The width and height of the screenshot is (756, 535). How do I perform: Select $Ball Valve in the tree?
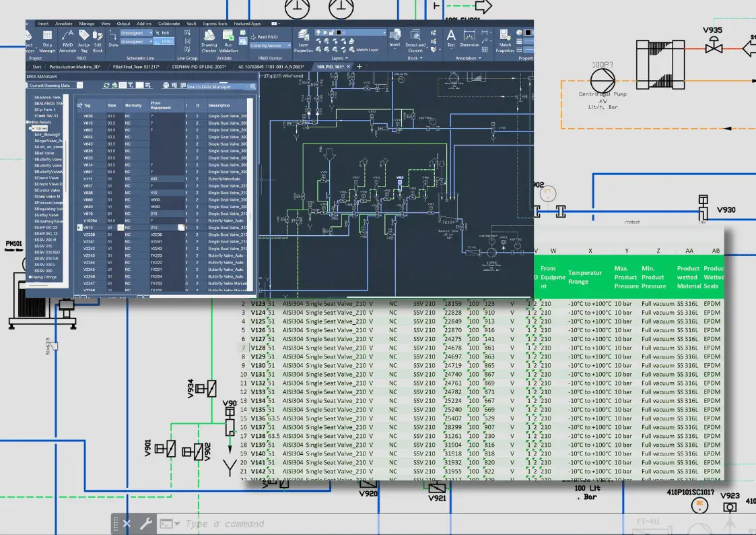tap(44, 153)
